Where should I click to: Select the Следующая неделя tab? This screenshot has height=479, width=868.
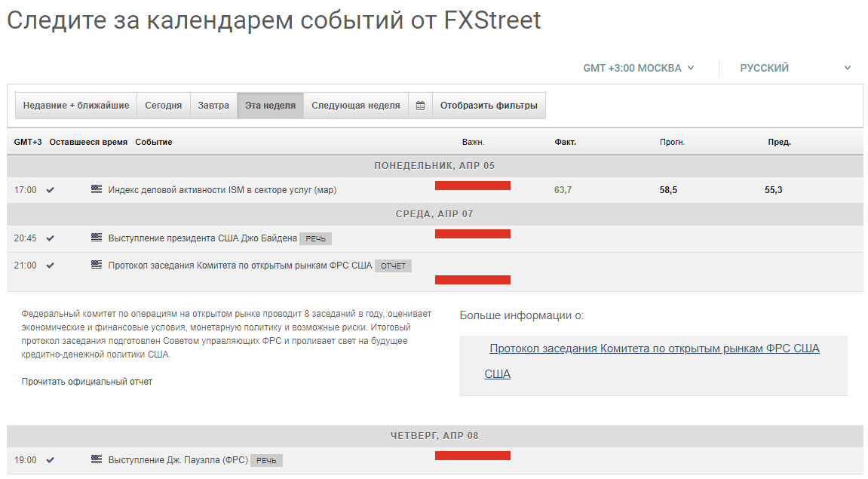point(356,106)
